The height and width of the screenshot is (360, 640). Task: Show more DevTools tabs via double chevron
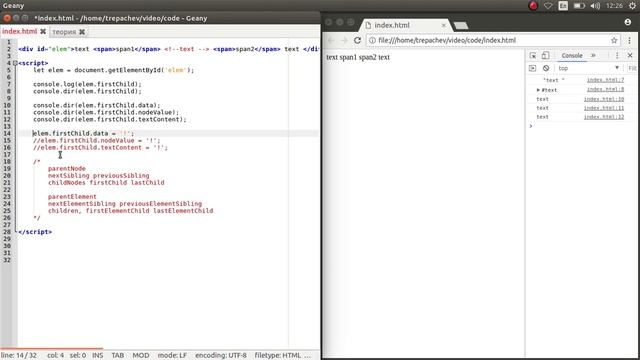pyautogui.click(x=593, y=56)
